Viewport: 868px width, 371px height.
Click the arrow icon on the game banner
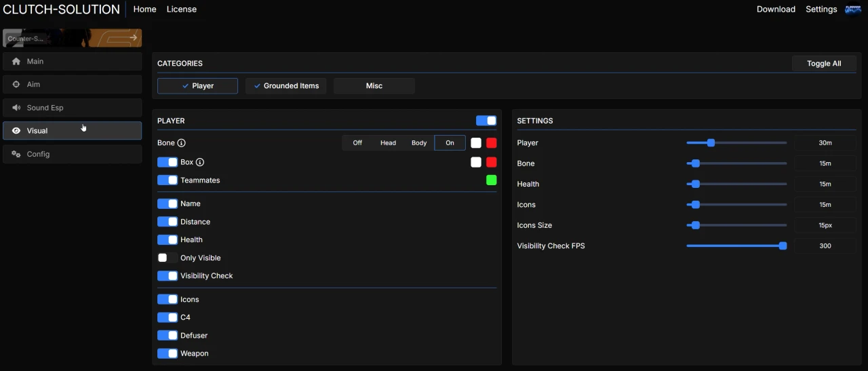[134, 38]
